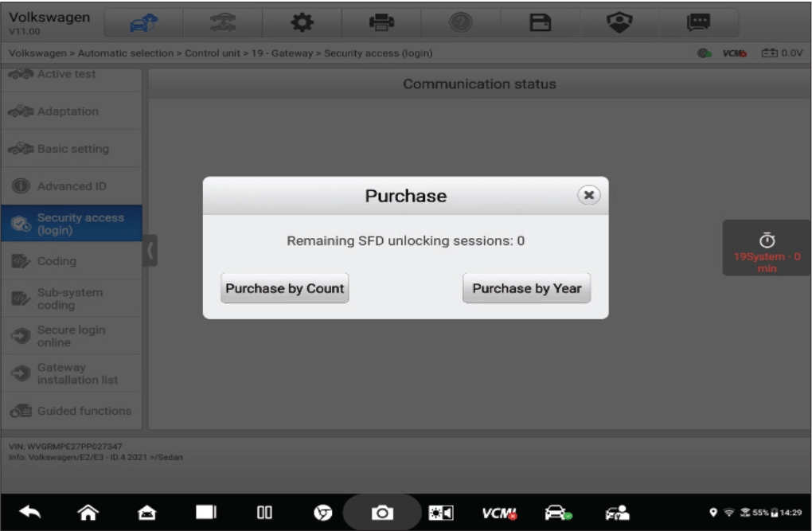Collapse the sidebar with arrow handle
The width and height of the screenshot is (812, 531).
150,251
